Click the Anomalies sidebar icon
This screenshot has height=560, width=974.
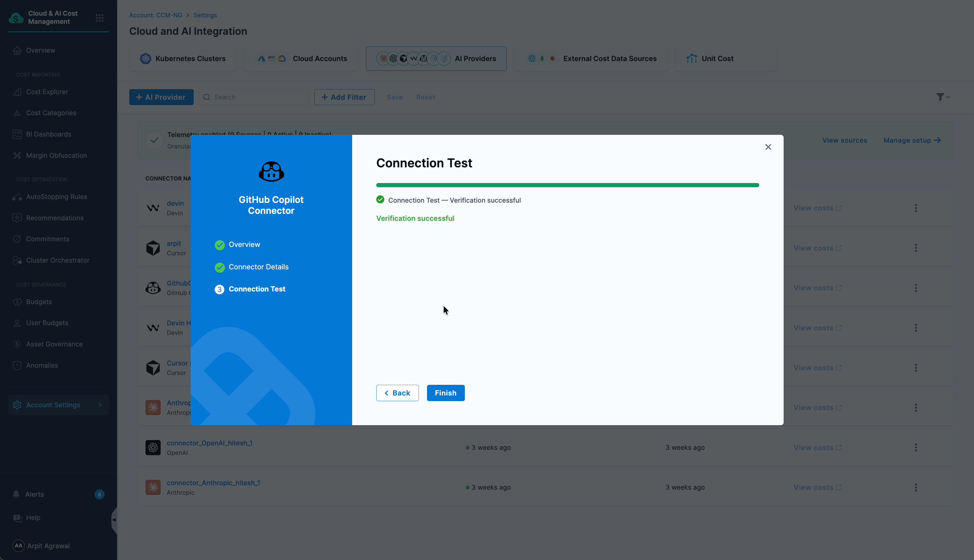(x=17, y=365)
